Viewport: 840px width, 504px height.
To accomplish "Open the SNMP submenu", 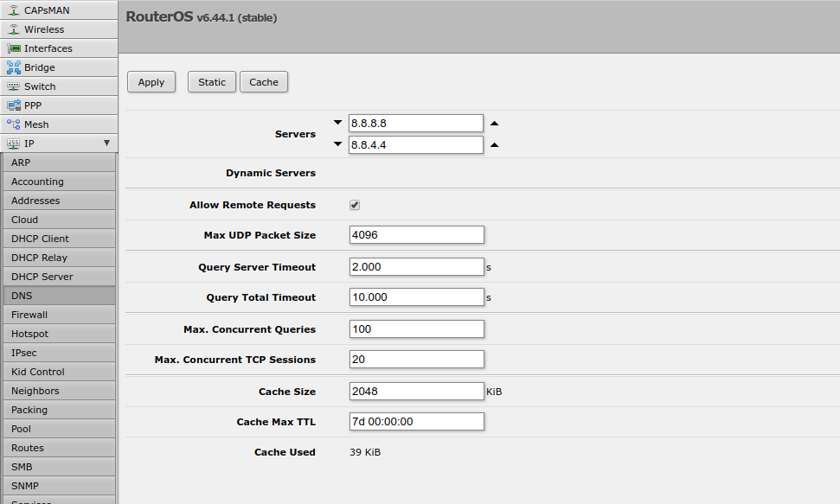I will [59, 486].
